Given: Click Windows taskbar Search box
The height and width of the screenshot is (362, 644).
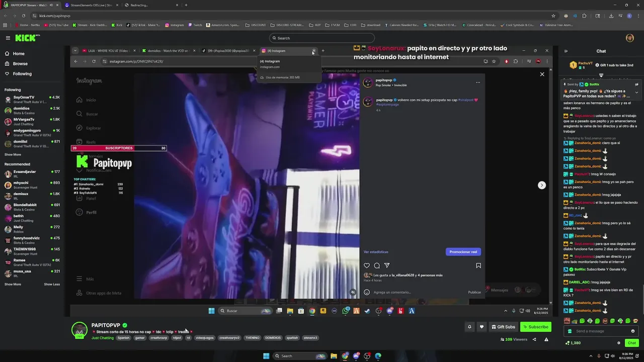Looking at the screenshot, I should click(x=300, y=356).
